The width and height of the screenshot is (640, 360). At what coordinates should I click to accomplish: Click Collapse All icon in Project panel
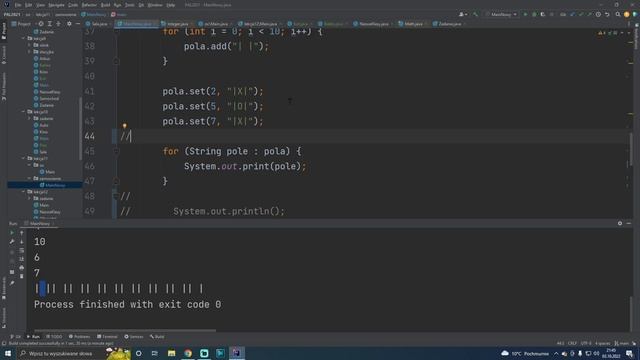(x=58, y=24)
